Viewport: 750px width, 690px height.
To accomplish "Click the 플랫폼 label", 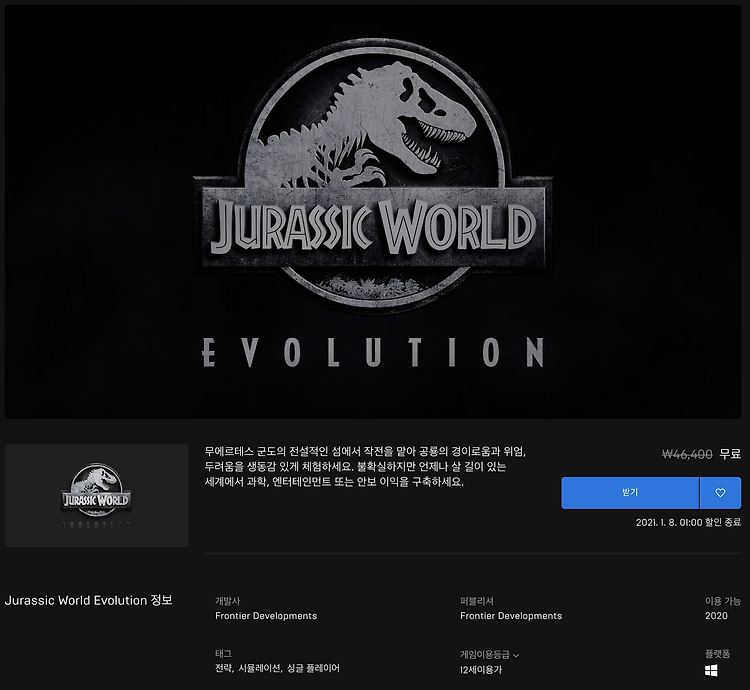I will [x=717, y=653].
